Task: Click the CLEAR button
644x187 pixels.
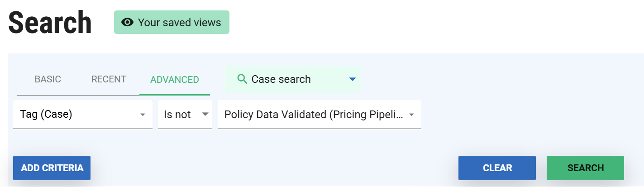Action: (497, 168)
